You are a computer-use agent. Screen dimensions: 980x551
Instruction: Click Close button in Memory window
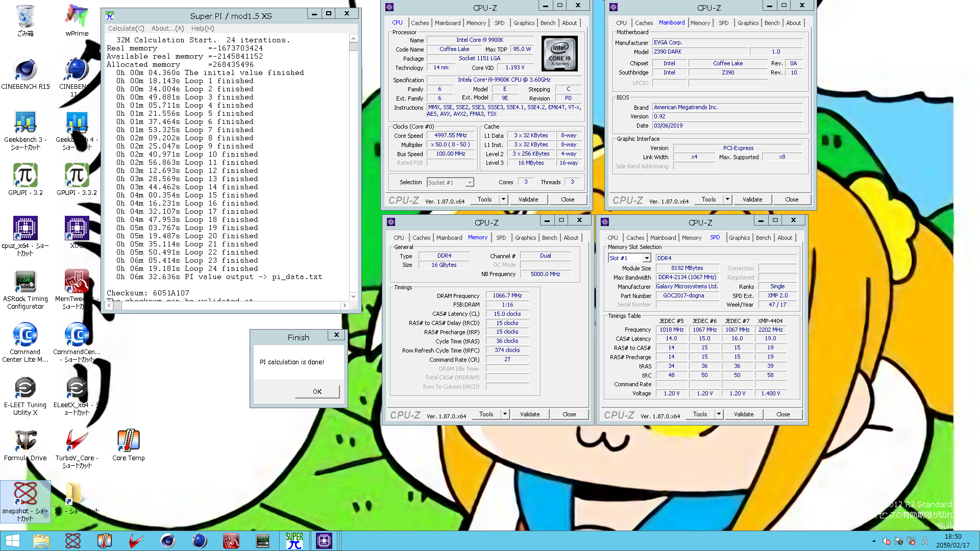tap(569, 414)
